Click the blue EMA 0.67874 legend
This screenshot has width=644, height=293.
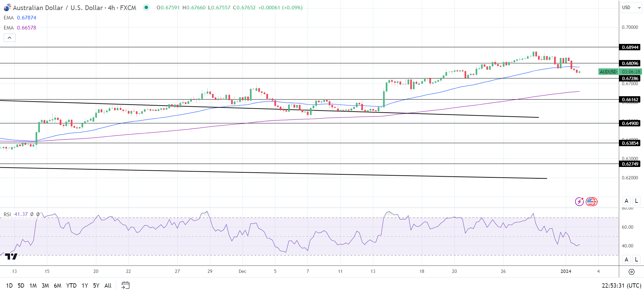(x=20, y=18)
